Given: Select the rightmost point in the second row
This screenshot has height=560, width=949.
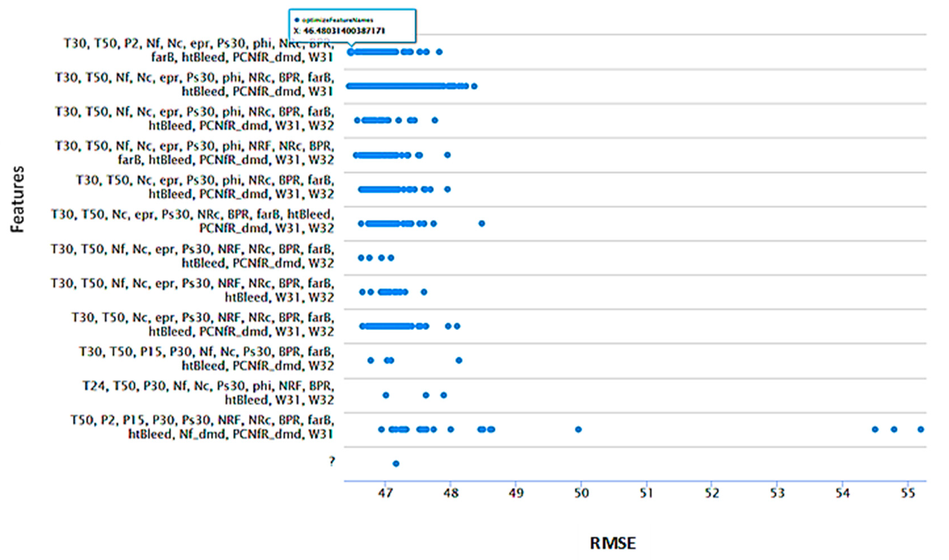Looking at the screenshot, I should (x=474, y=86).
